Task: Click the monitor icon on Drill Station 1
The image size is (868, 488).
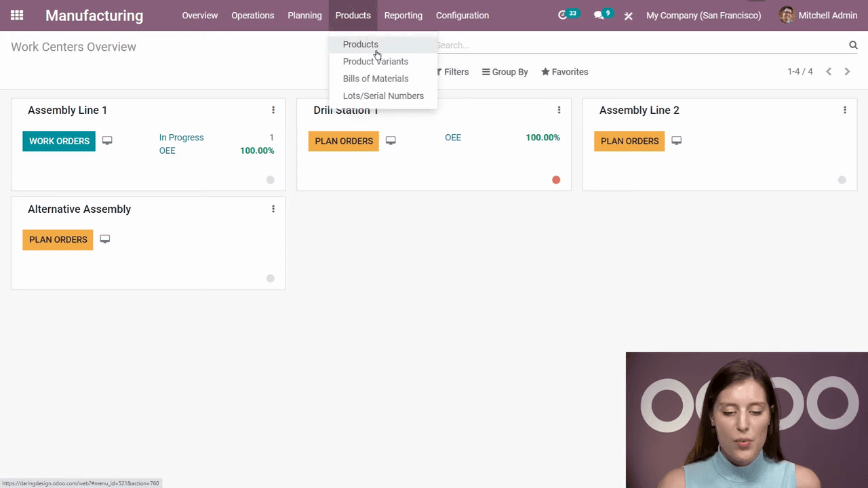Action: tap(391, 141)
